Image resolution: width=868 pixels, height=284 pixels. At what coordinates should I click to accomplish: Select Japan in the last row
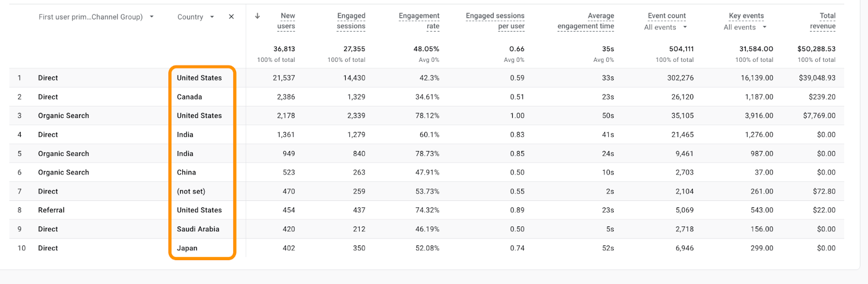(187, 248)
